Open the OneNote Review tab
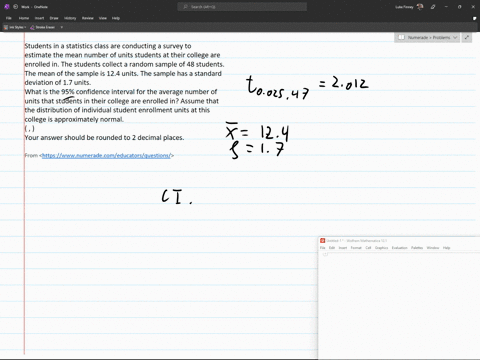The width and height of the screenshot is (480, 360). [88, 18]
